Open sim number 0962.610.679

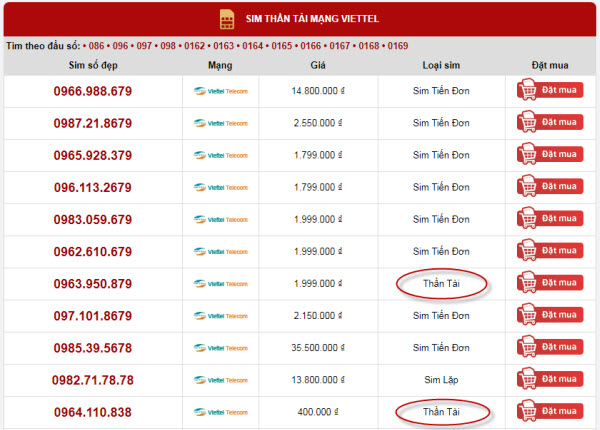(93, 252)
